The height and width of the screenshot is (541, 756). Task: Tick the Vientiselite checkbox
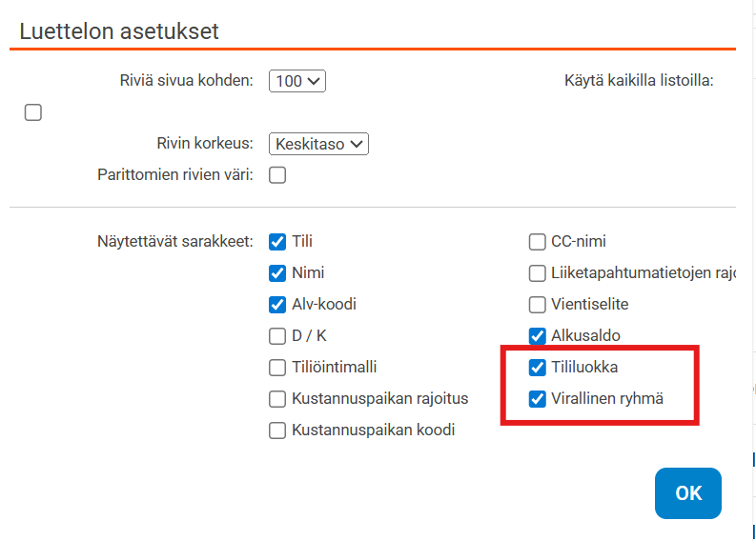(x=537, y=305)
